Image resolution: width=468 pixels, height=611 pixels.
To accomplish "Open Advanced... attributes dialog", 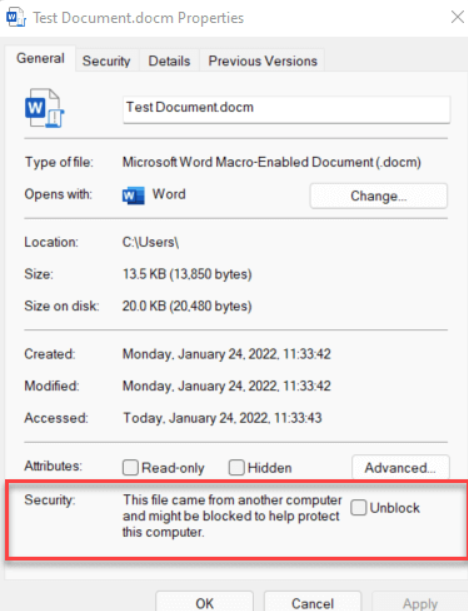I will click(400, 467).
